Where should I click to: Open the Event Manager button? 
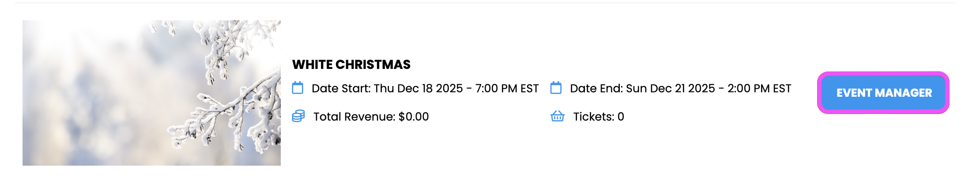pyautogui.click(x=883, y=93)
